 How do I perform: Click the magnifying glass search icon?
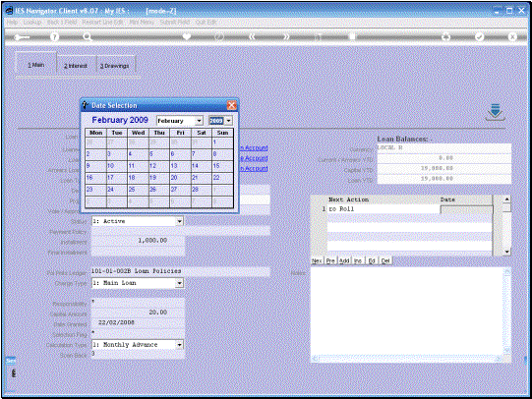(x=88, y=36)
